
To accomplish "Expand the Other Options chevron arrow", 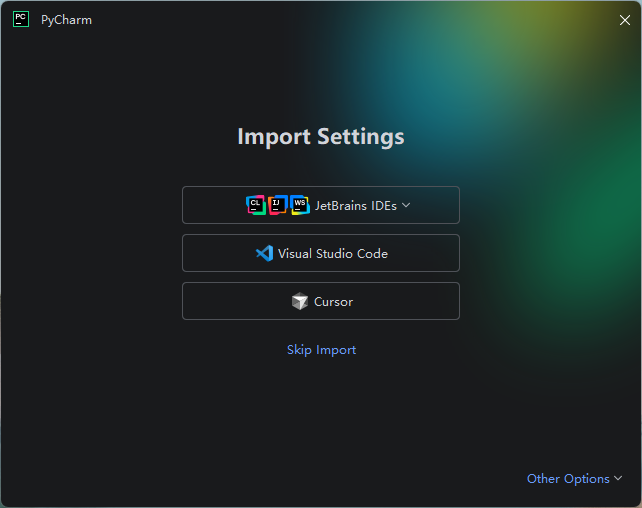I will (618, 479).
